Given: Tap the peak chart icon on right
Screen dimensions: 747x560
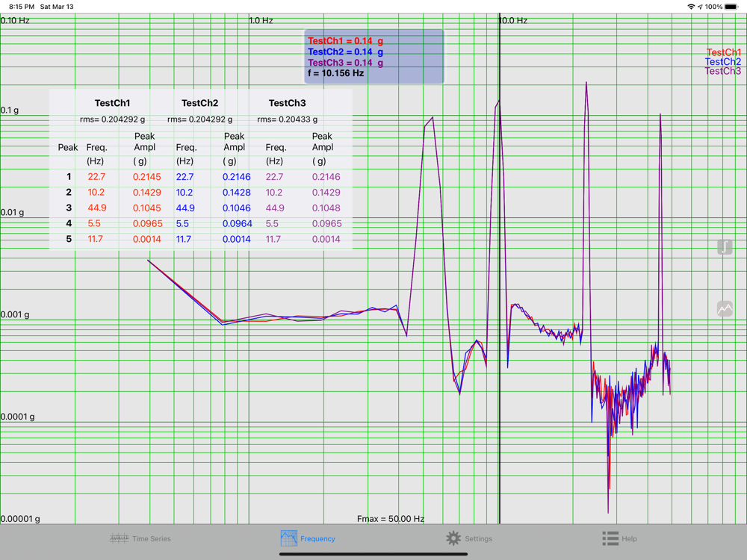Looking at the screenshot, I should [x=725, y=308].
